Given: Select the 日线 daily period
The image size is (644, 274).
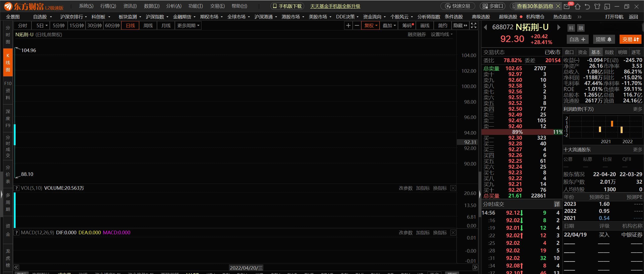Looking at the screenshot, I should pyautogui.click(x=130, y=25).
